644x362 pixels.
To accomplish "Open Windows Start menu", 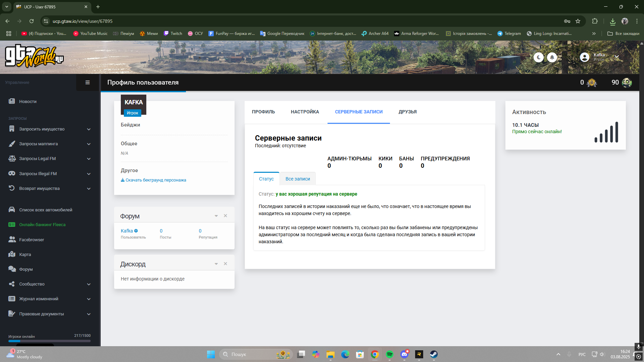I will 211,354.
